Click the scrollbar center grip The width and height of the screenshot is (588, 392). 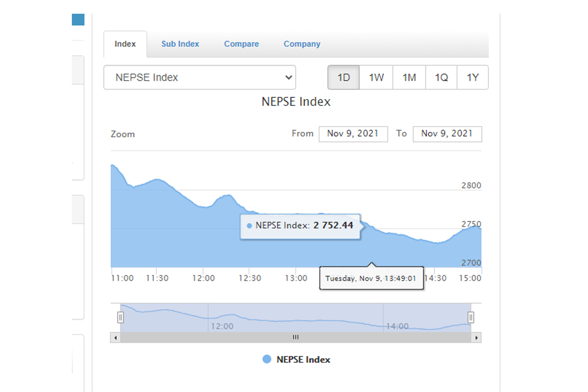click(x=296, y=337)
